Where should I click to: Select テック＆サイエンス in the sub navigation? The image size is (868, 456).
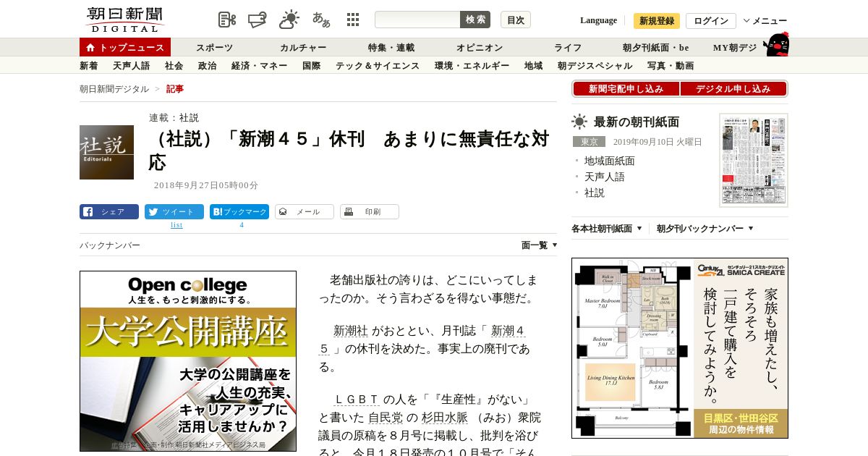coord(378,66)
